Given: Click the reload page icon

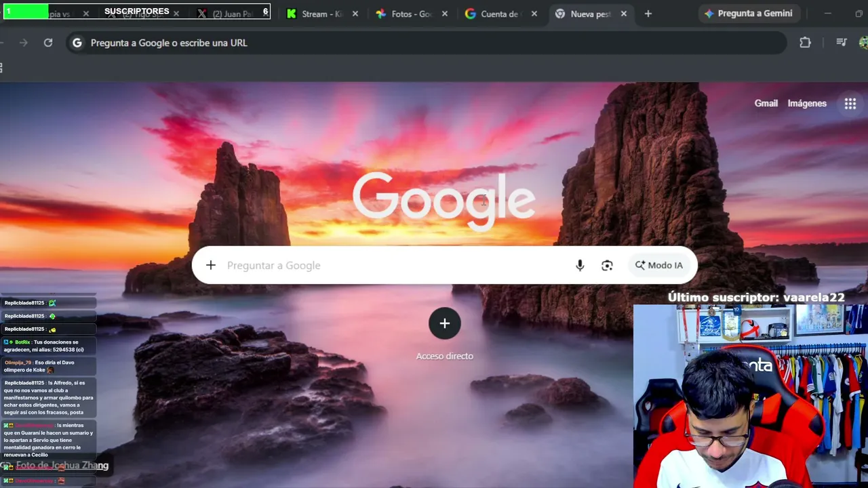Looking at the screenshot, I should pyautogui.click(x=48, y=43).
